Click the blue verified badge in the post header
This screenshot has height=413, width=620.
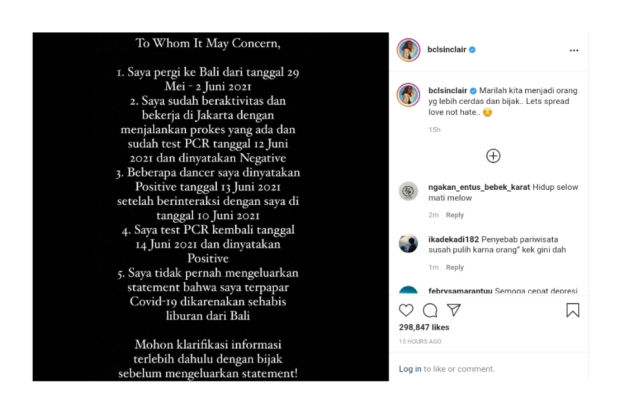473,50
